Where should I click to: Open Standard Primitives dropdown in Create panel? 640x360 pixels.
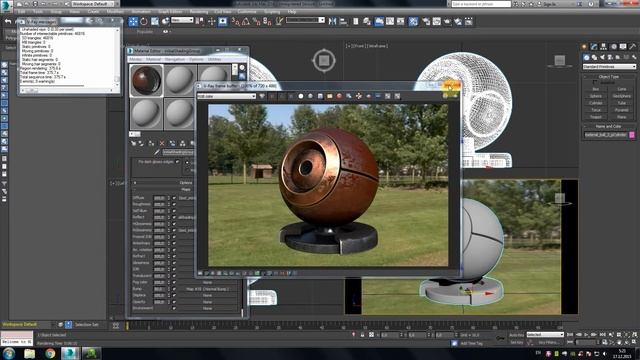(609, 67)
